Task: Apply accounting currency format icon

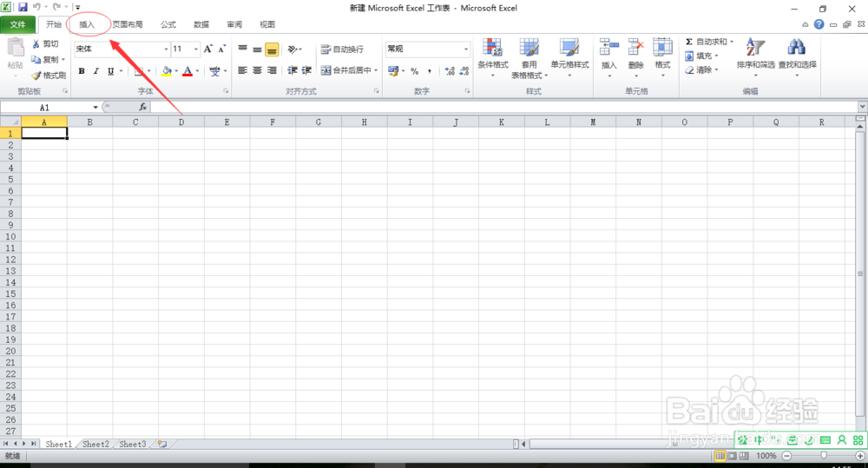Action: pos(393,71)
